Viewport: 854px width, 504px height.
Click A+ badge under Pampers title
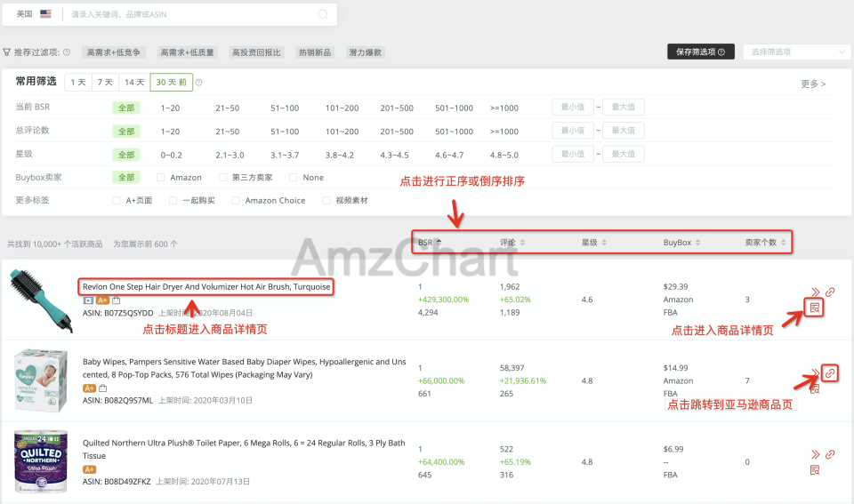click(89, 388)
